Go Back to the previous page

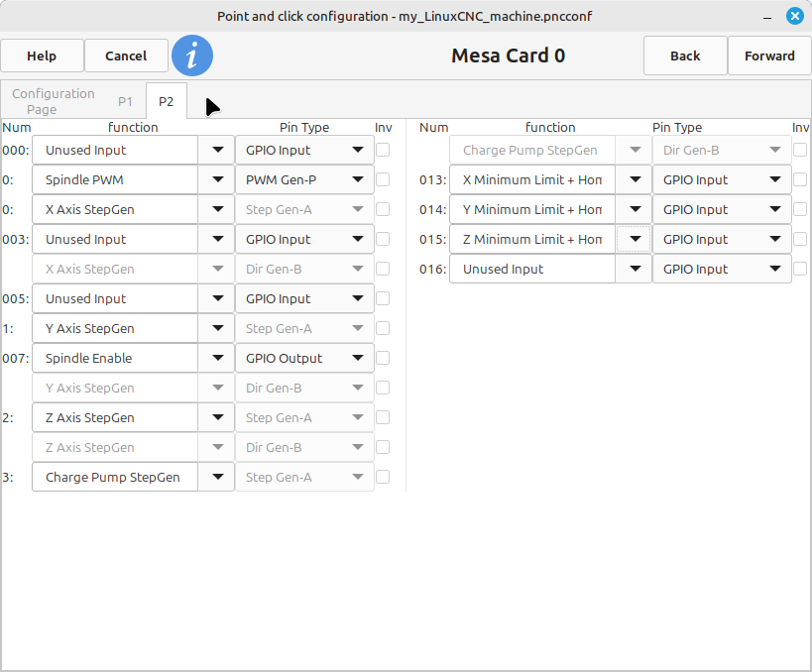point(685,56)
